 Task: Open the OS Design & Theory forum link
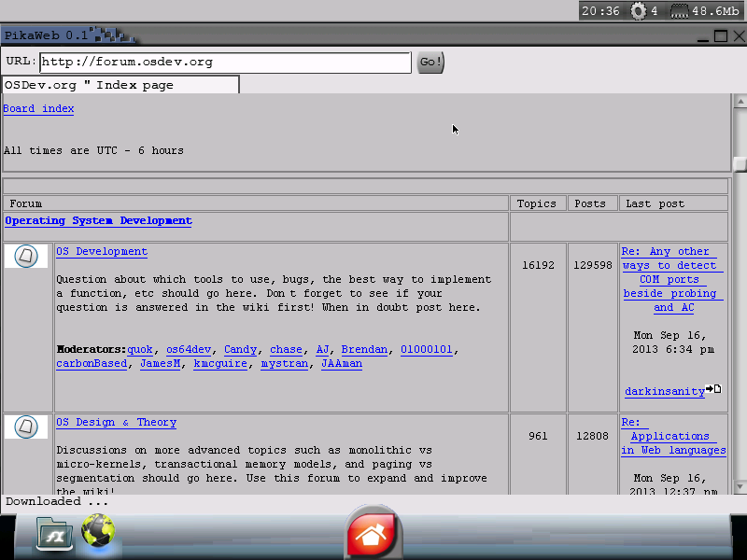point(116,423)
